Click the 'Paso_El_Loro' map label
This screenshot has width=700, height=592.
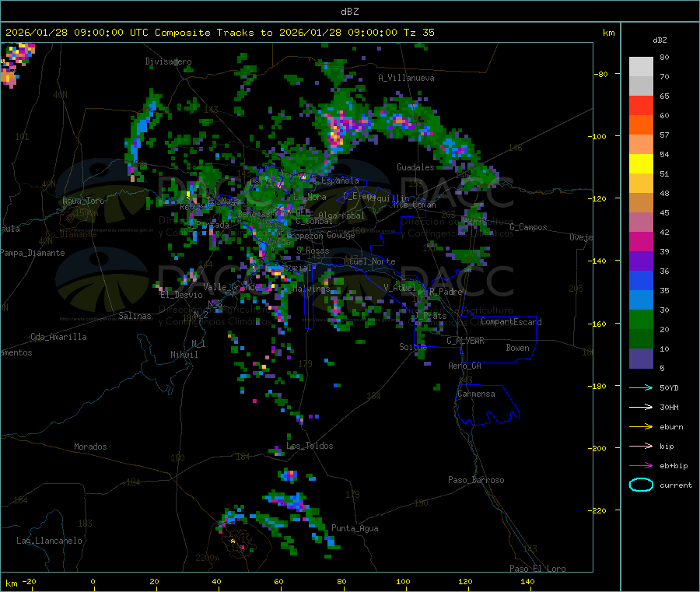538,569
